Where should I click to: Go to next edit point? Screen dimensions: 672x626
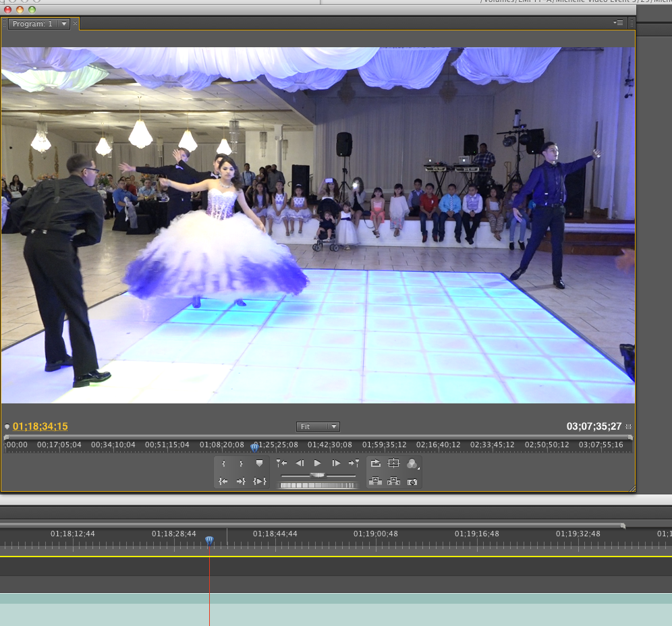click(354, 463)
